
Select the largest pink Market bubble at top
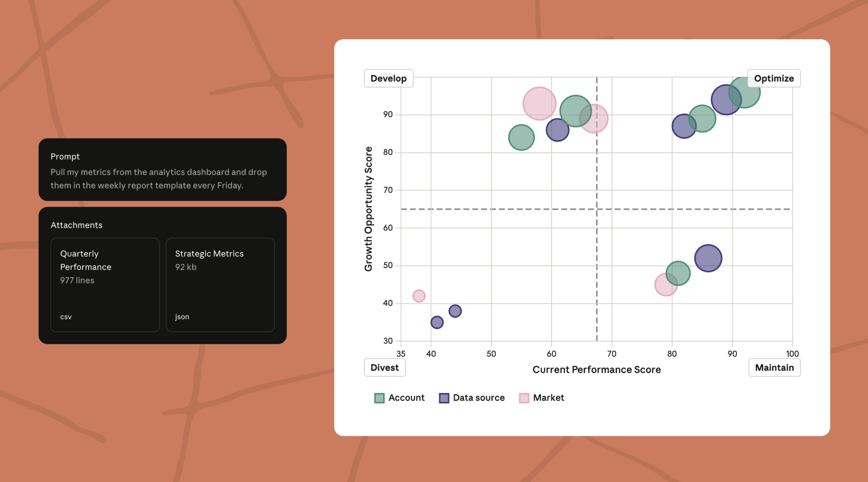coord(539,103)
